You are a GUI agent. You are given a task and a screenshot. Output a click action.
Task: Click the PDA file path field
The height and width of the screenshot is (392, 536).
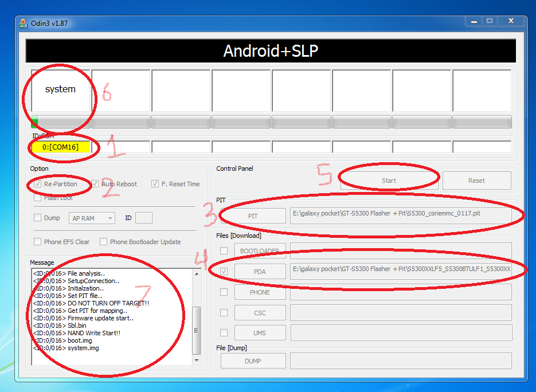click(x=401, y=271)
